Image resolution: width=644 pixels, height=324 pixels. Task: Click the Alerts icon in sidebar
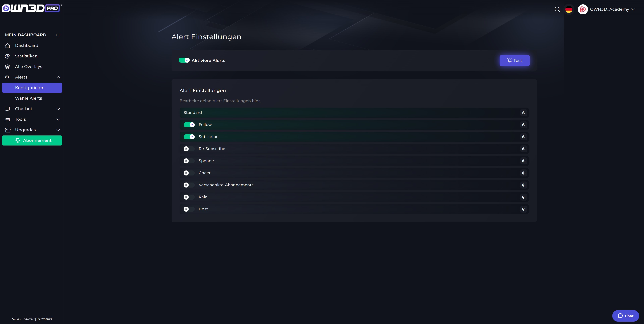(x=7, y=77)
